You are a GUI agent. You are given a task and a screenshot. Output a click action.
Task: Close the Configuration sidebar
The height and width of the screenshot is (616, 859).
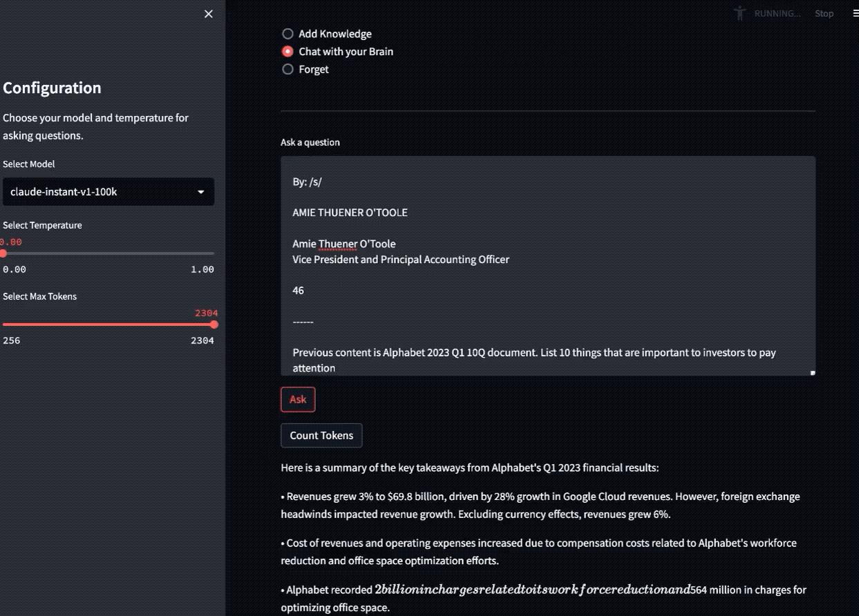coord(208,14)
